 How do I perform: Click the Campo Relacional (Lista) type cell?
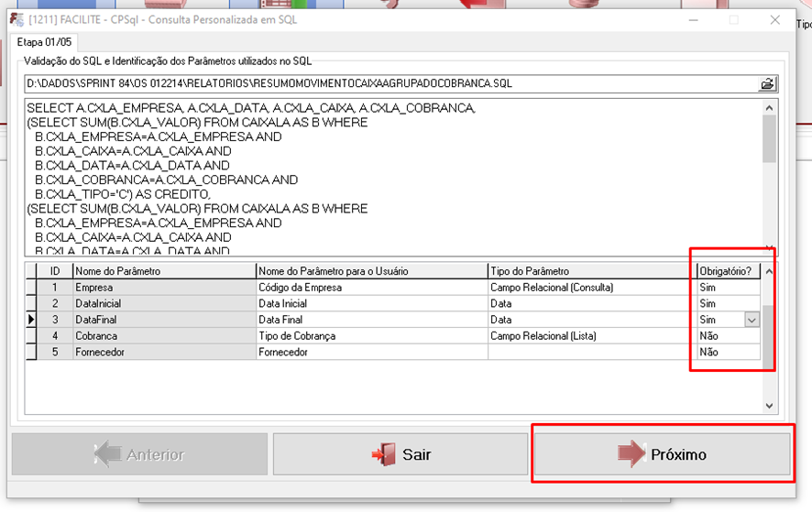[x=590, y=336]
